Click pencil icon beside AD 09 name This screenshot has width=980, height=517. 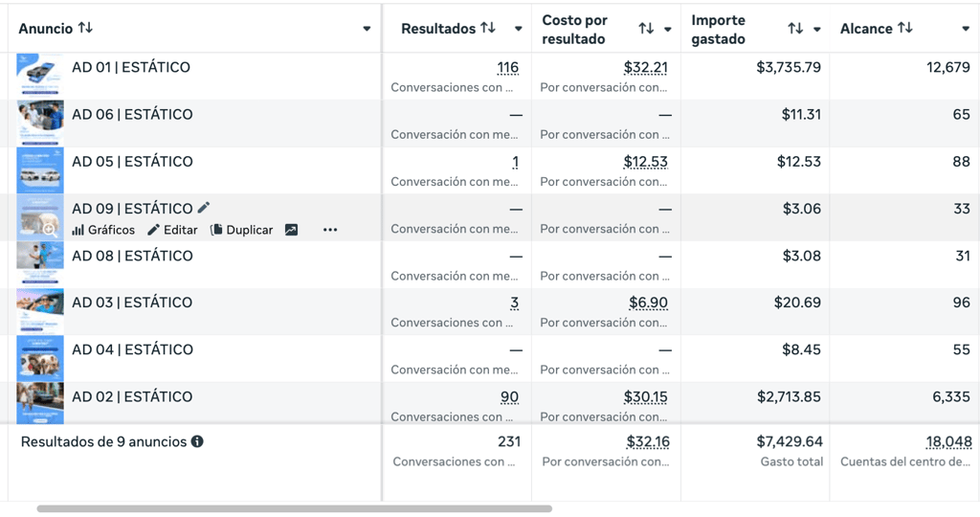[204, 208]
